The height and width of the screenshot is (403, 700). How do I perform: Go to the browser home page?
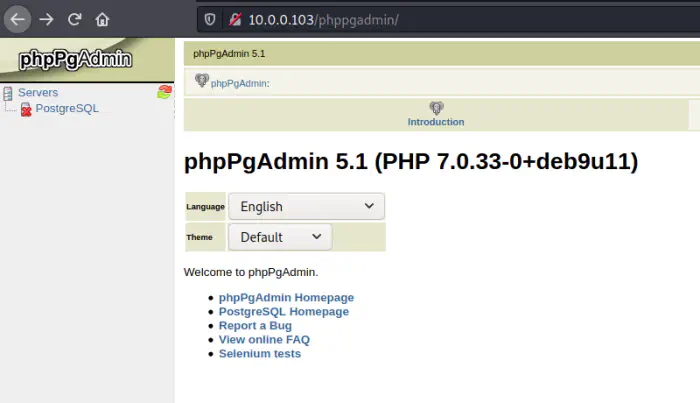(x=102, y=19)
